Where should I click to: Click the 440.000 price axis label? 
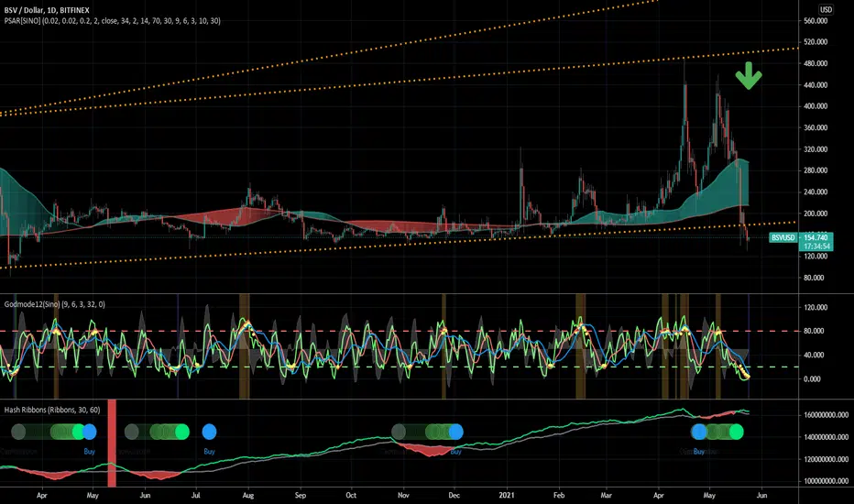pos(816,85)
